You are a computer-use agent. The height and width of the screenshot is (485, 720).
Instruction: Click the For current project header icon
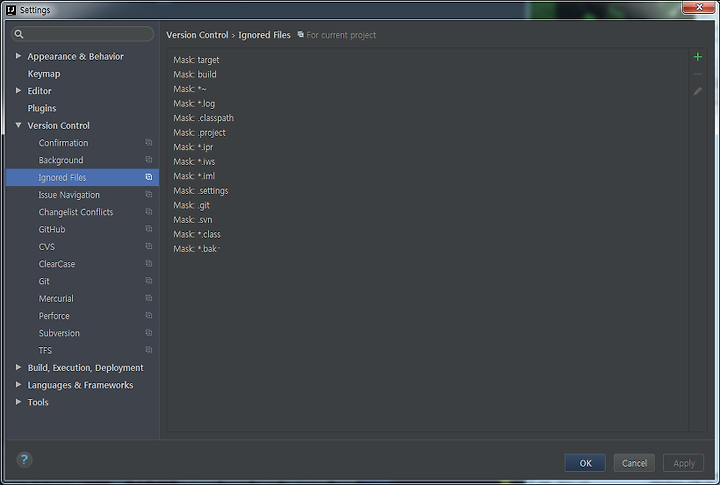[x=300, y=34]
